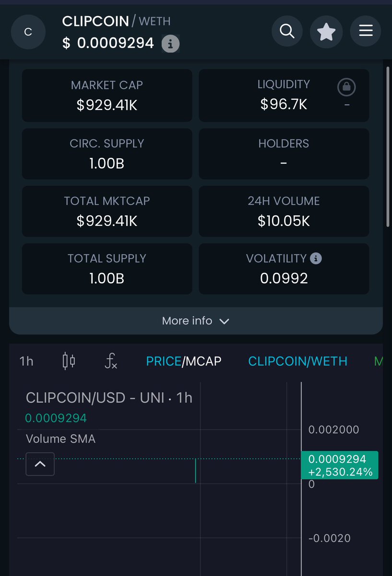
Task: Tap the price info icon beside $0.0009294
Action: click(170, 44)
